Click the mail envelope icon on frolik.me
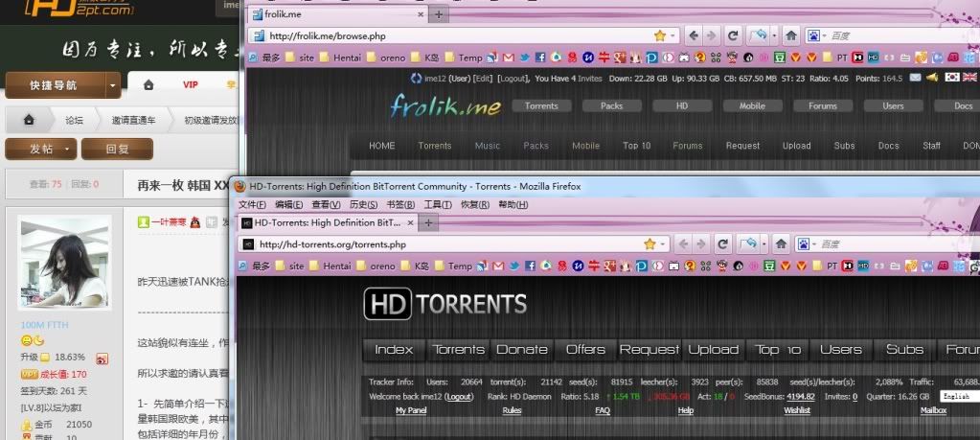980x440 pixels. pos(915,78)
